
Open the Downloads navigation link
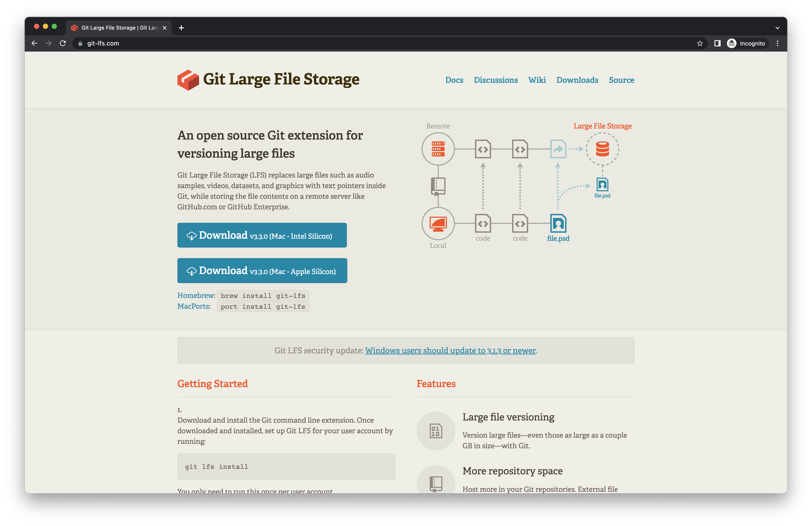click(x=577, y=80)
